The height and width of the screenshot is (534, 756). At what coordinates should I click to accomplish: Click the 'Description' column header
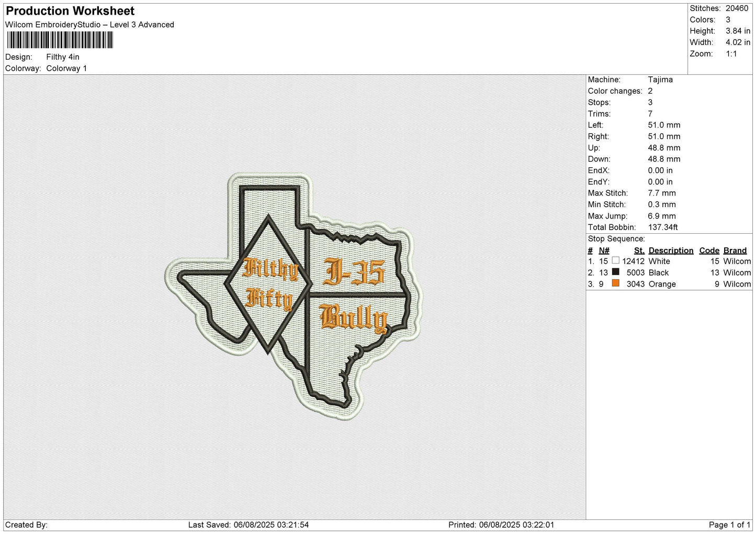pyautogui.click(x=671, y=251)
